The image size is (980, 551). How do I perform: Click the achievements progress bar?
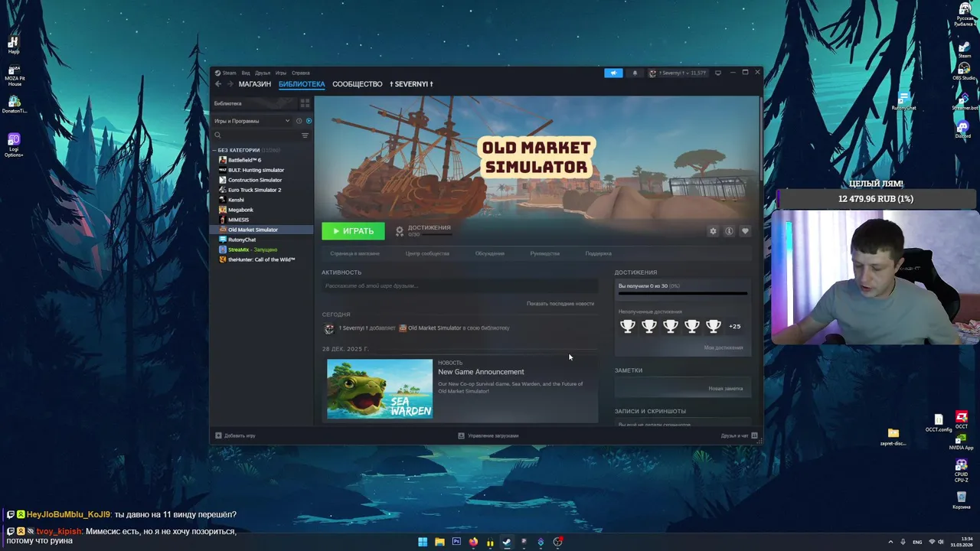pos(683,293)
